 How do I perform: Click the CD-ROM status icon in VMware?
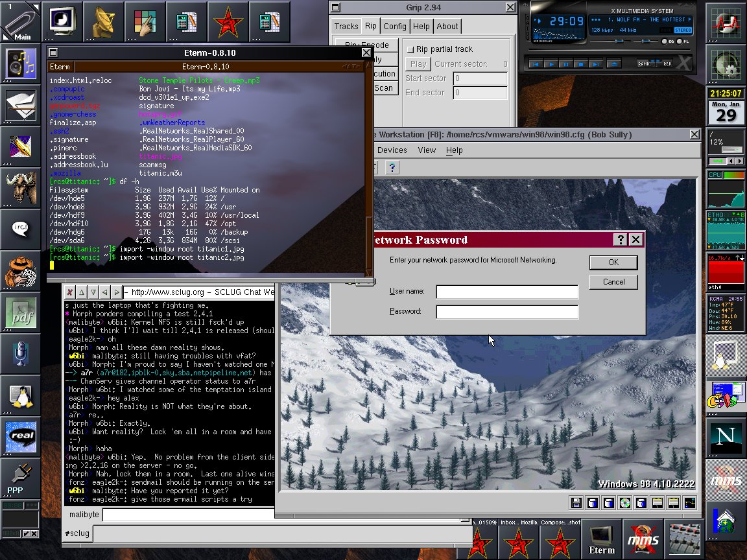point(625,502)
